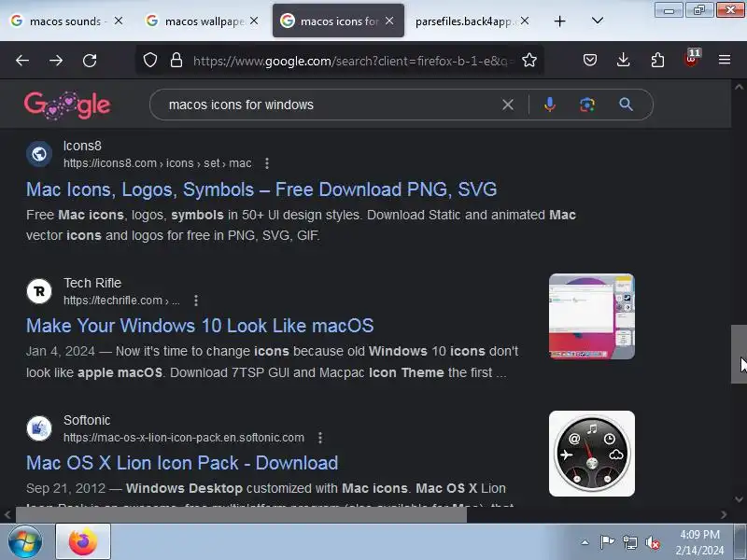The height and width of the screenshot is (560, 747).
Task: Open more options for Icons8 result
Action: pos(267,163)
